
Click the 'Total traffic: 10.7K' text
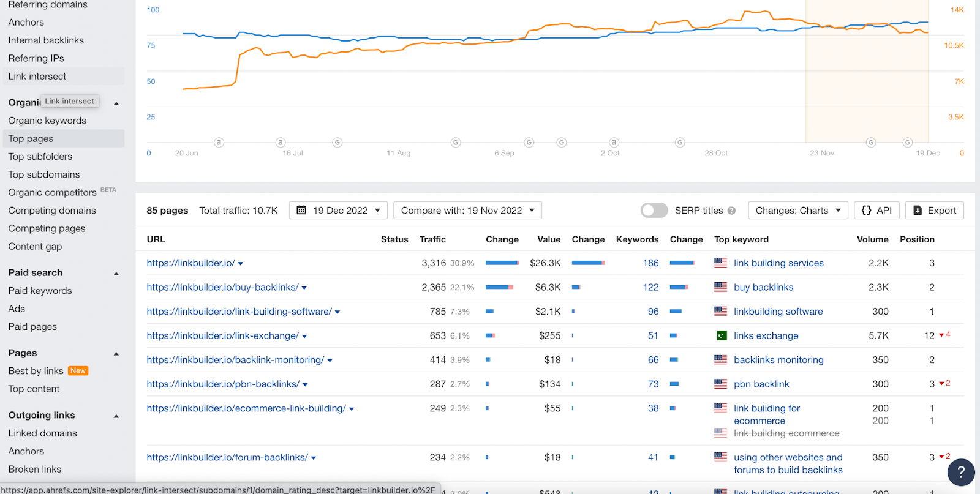(238, 211)
